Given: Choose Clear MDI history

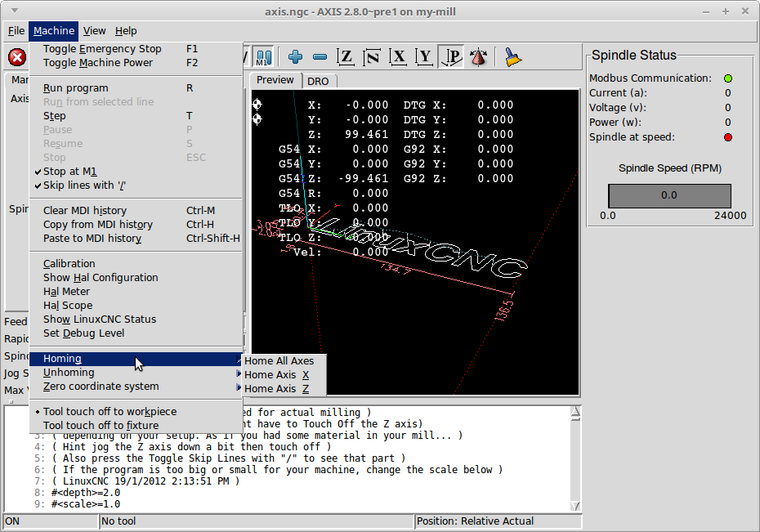Looking at the screenshot, I should [136, 211].
